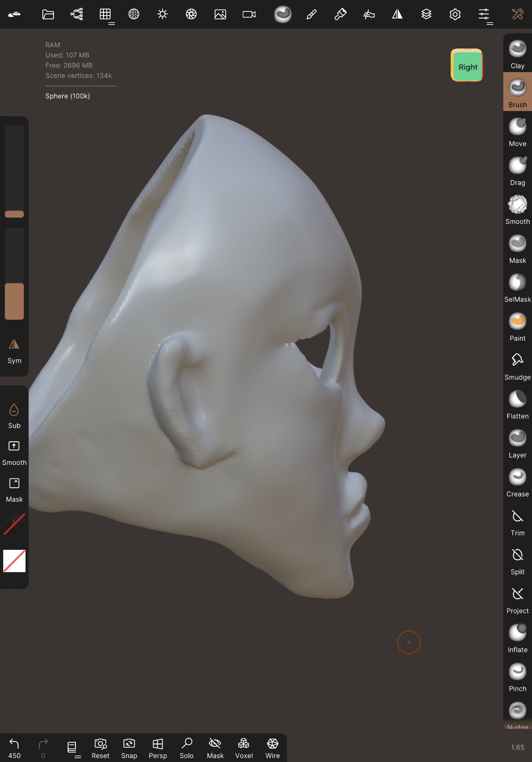The width and height of the screenshot is (532, 762).
Task: Select the Mask tool in right toolbar
Action: pyautogui.click(x=518, y=249)
